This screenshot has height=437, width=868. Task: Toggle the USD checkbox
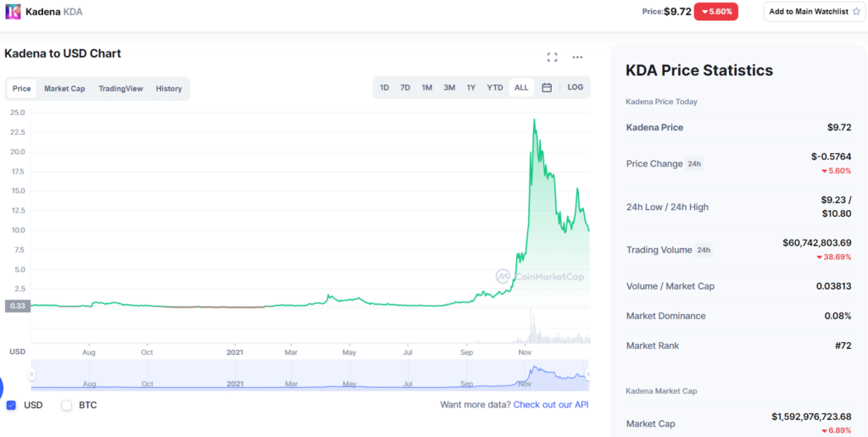11,405
